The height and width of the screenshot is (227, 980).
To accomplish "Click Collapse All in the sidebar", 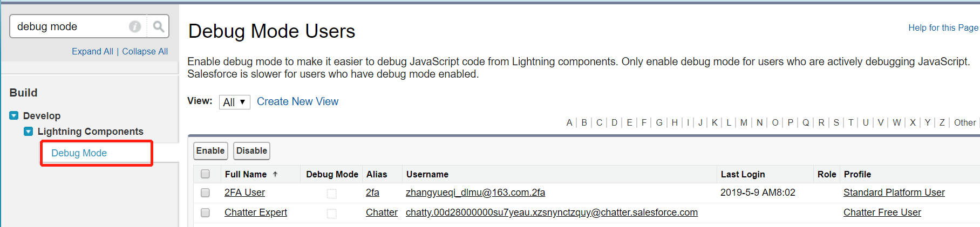I will [145, 51].
